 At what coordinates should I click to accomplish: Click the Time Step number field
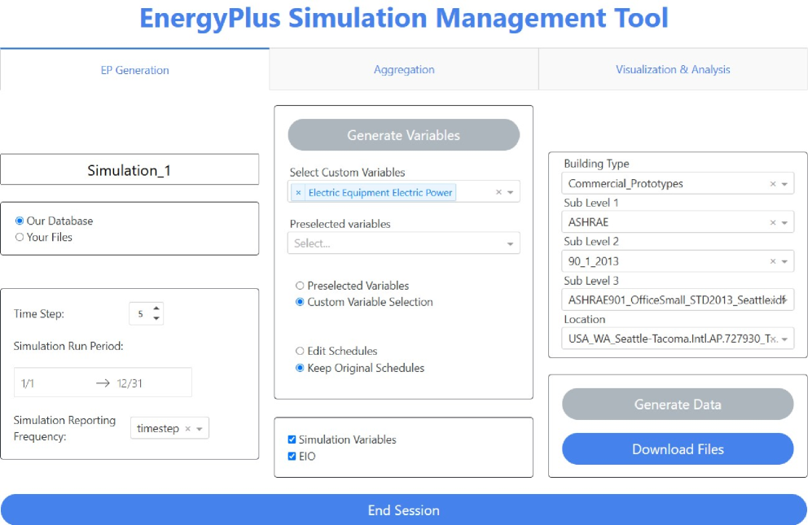146,313
